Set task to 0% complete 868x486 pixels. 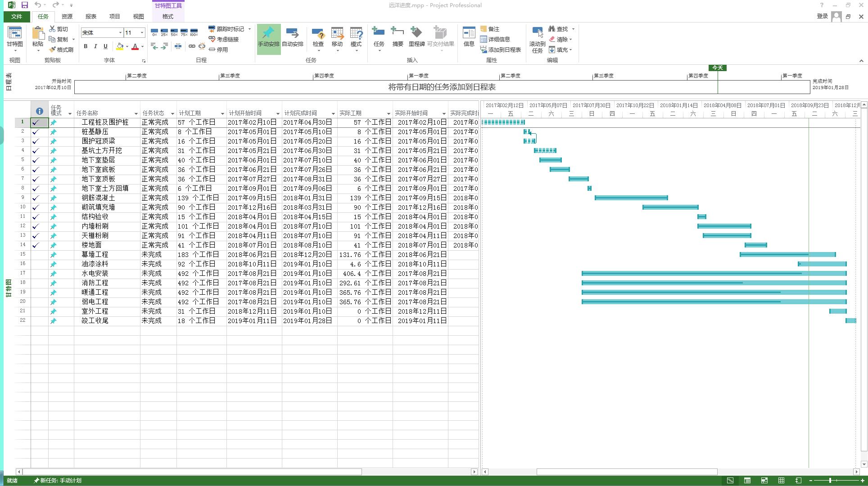(154, 32)
